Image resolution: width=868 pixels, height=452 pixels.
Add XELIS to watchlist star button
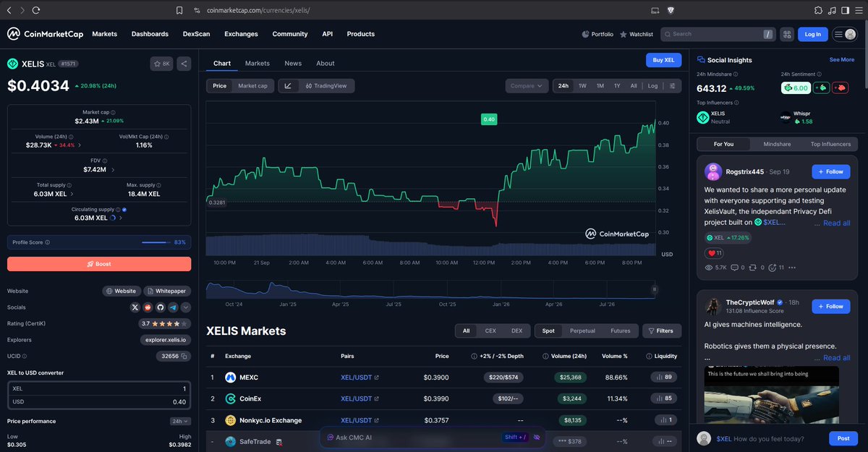tap(161, 64)
